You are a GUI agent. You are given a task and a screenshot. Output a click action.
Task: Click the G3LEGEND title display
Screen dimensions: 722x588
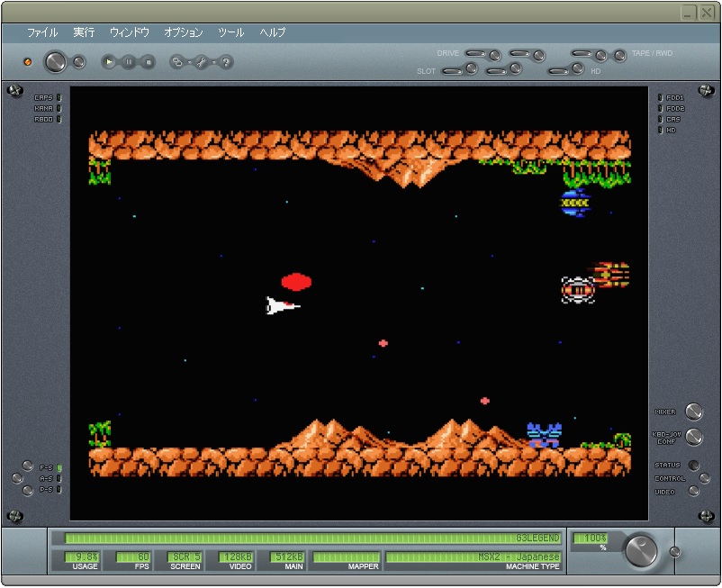tap(312, 538)
